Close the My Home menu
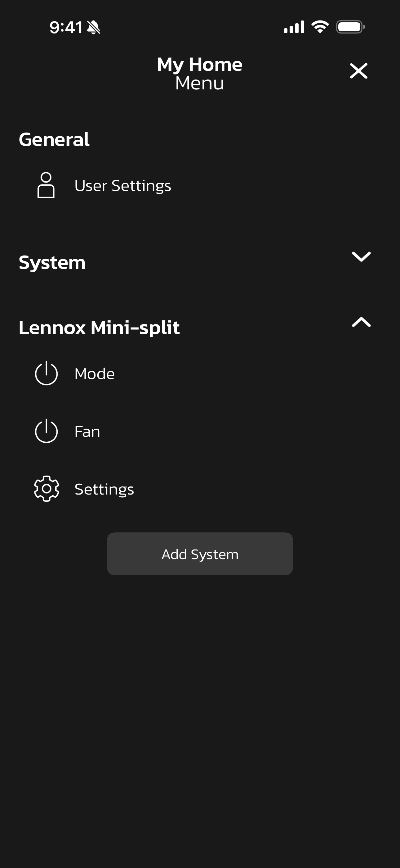400x868 pixels. (358, 71)
